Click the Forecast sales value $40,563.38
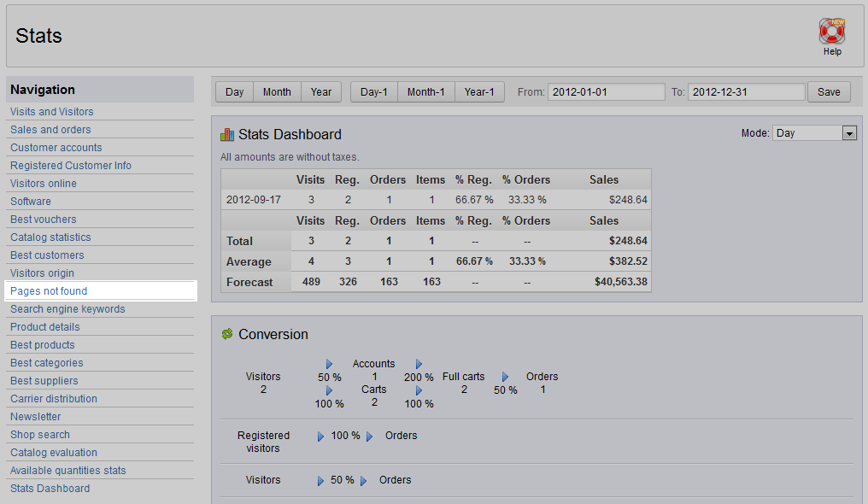The height and width of the screenshot is (504, 868). tap(620, 282)
